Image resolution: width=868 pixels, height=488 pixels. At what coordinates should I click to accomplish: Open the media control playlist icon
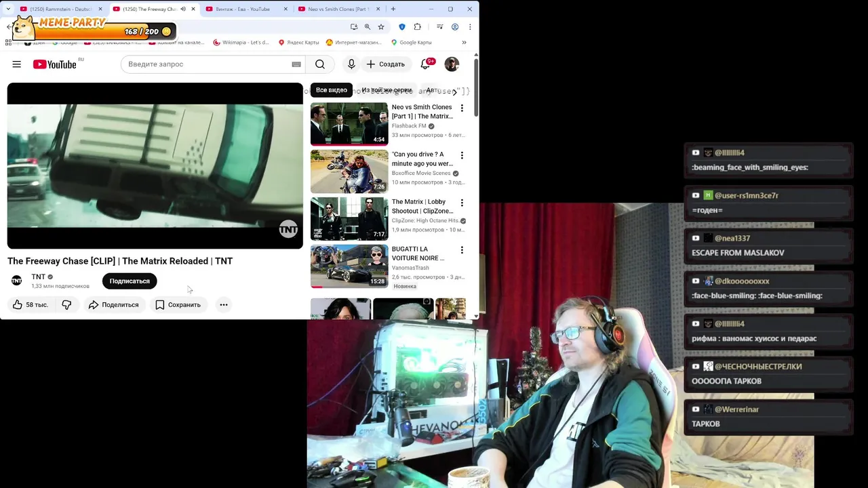(x=440, y=27)
